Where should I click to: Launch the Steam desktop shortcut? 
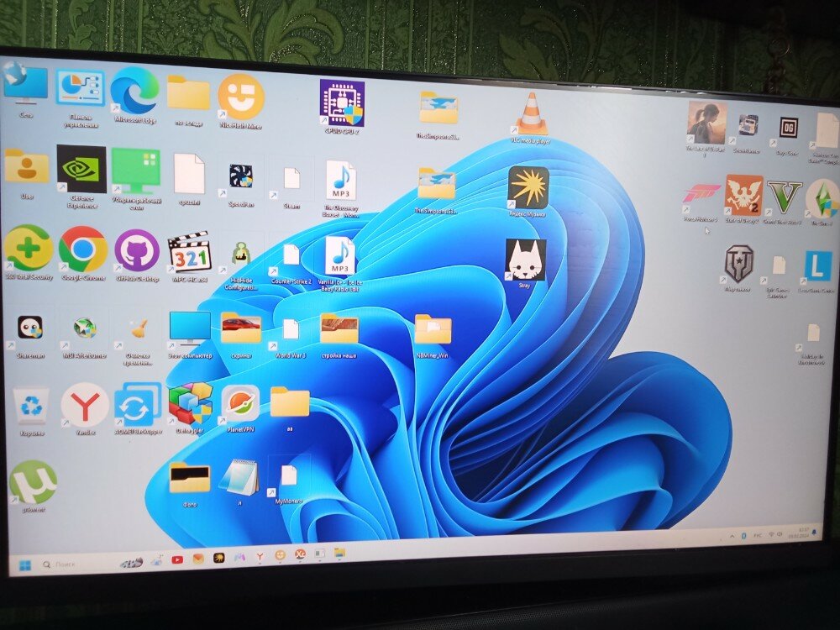291,183
